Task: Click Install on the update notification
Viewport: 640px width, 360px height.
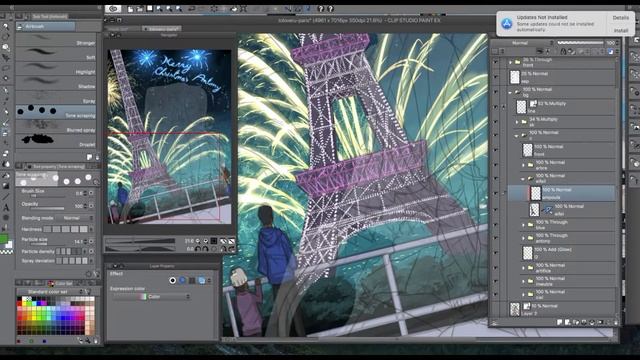Action: pos(621,31)
